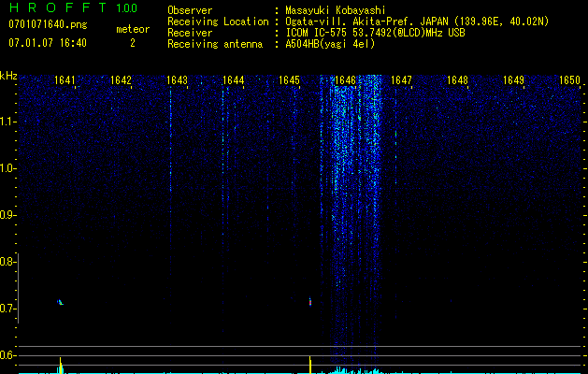Click the kHz axis unit label
The height and width of the screenshot is (374, 588).
[8, 76]
